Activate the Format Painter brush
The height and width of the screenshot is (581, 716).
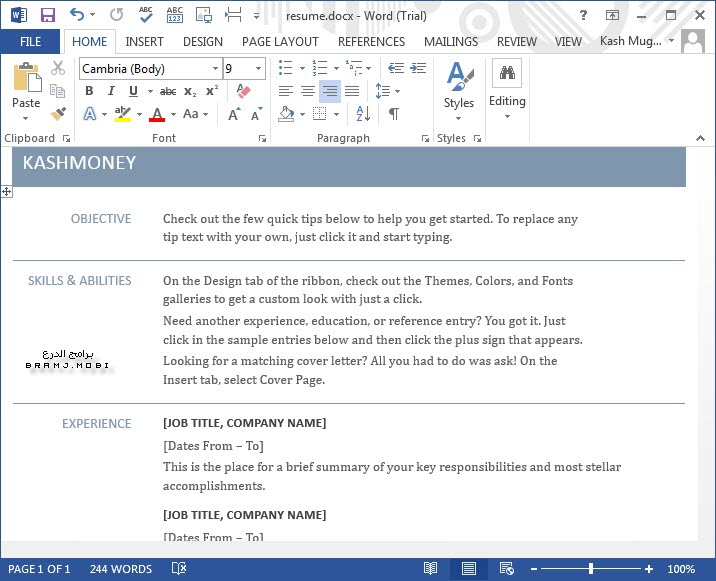tap(58, 114)
